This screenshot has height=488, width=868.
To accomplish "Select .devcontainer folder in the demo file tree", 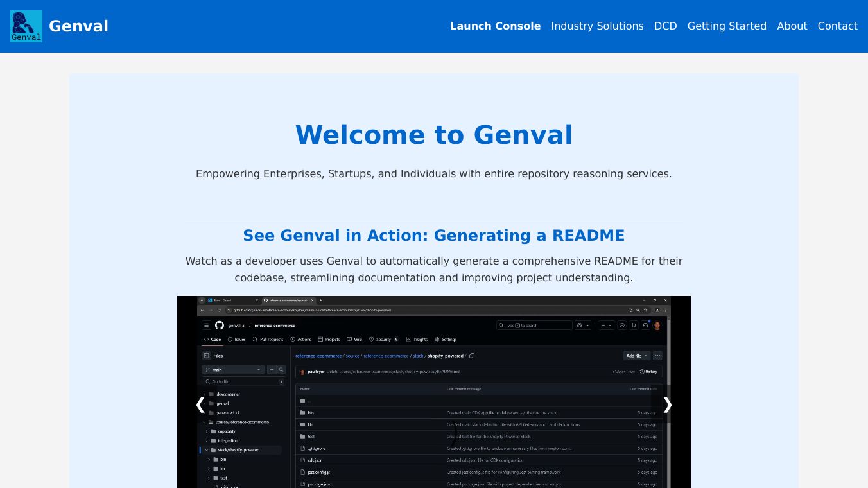I will (x=228, y=394).
